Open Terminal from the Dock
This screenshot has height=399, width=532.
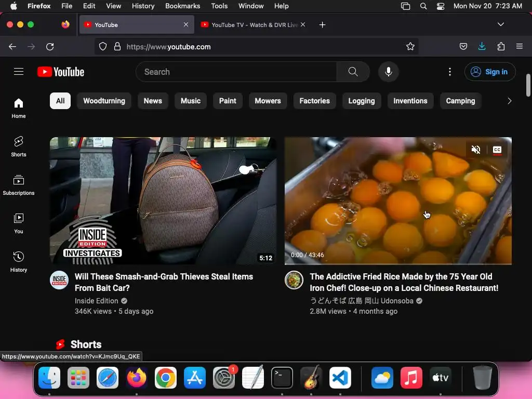coord(282,377)
